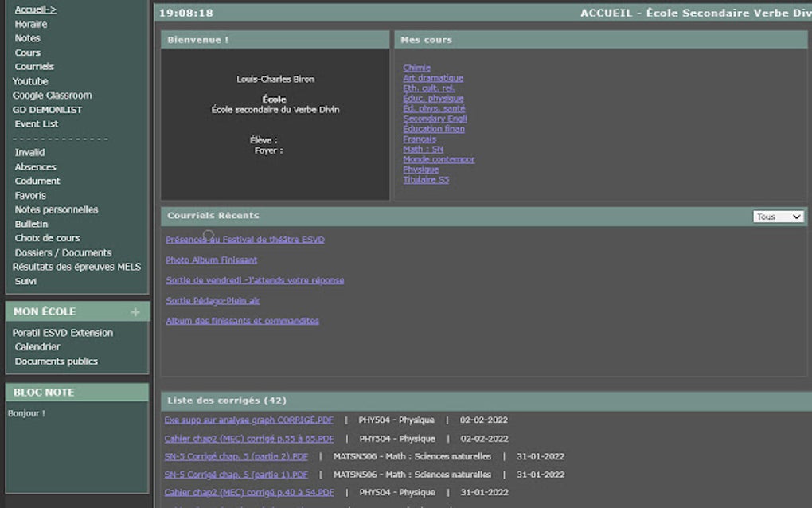
Task: Open the Art dramatique course
Action: click(433, 78)
